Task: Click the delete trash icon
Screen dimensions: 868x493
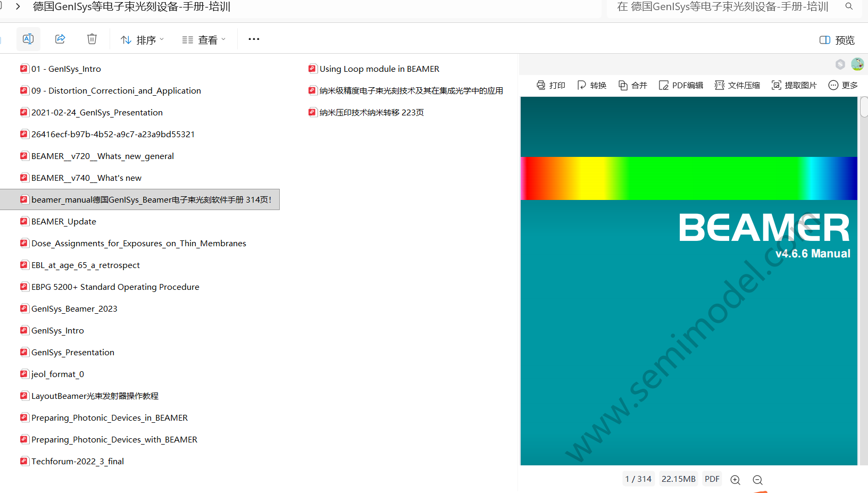Action: point(92,39)
